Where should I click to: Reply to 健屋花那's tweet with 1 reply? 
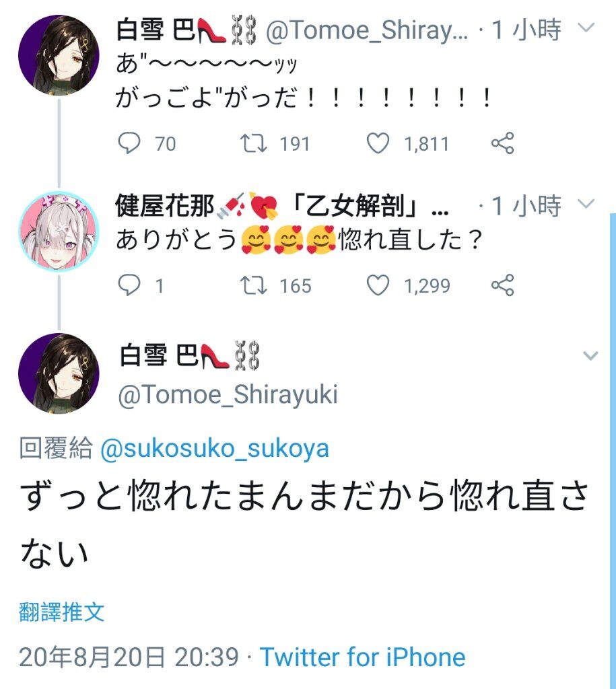(129, 285)
